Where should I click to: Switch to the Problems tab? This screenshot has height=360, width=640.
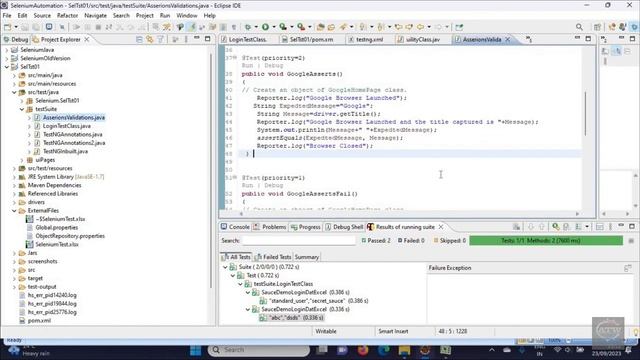click(x=270, y=227)
